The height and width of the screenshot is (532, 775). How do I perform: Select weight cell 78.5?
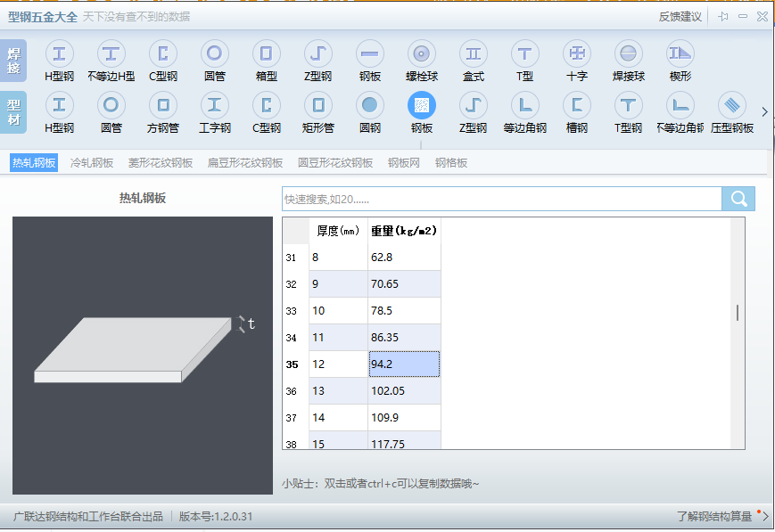[x=404, y=311]
